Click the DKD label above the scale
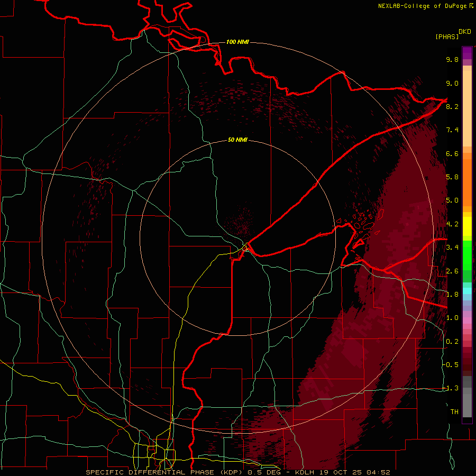The width and height of the screenshot is (476, 476). point(465,32)
